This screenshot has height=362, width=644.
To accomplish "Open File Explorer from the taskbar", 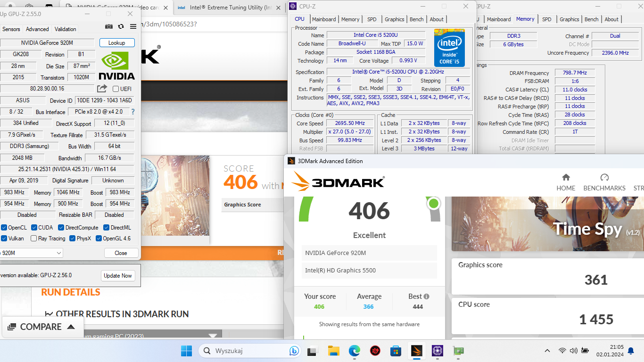I will [333, 351].
